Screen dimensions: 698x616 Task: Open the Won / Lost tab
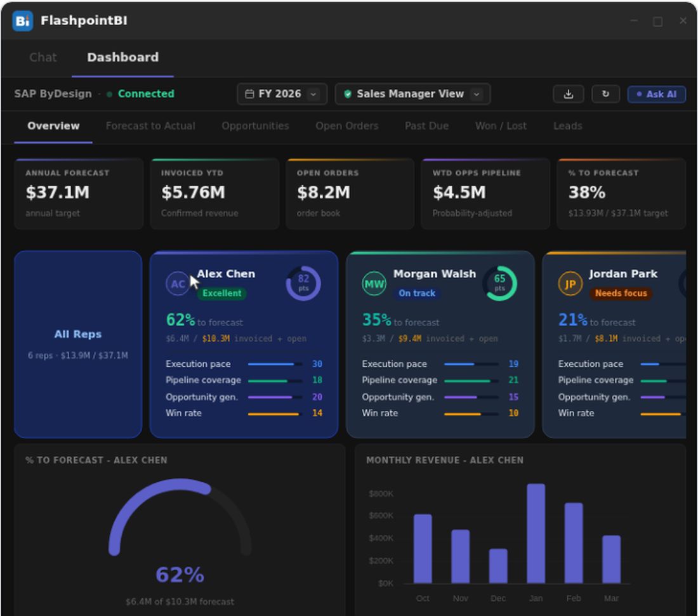(x=501, y=126)
